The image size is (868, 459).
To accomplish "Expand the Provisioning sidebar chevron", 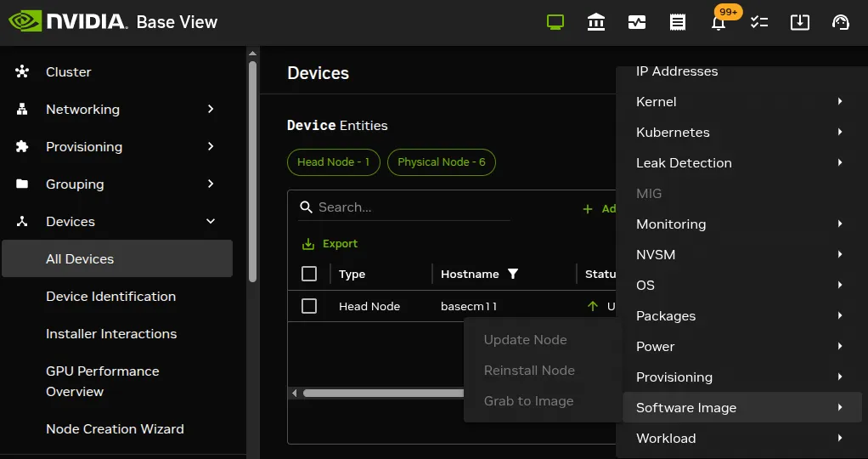I will pyautogui.click(x=211, y=146).
